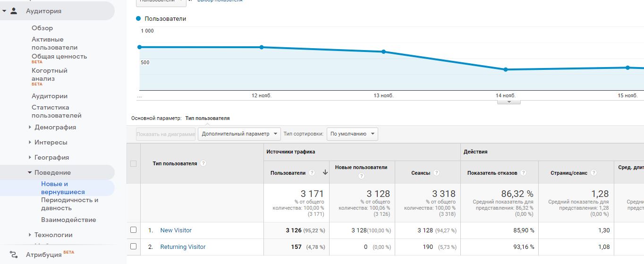Screen dimensions: 644x264
Task: Click the Показать на диаграмме button
Action: [x=166, y=134]
